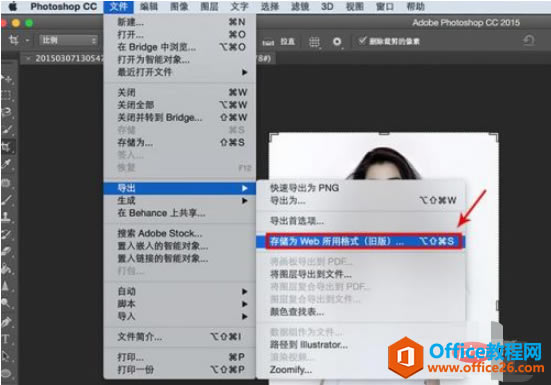Choose 置入链接的智能对象...

[x=181, y=258]
